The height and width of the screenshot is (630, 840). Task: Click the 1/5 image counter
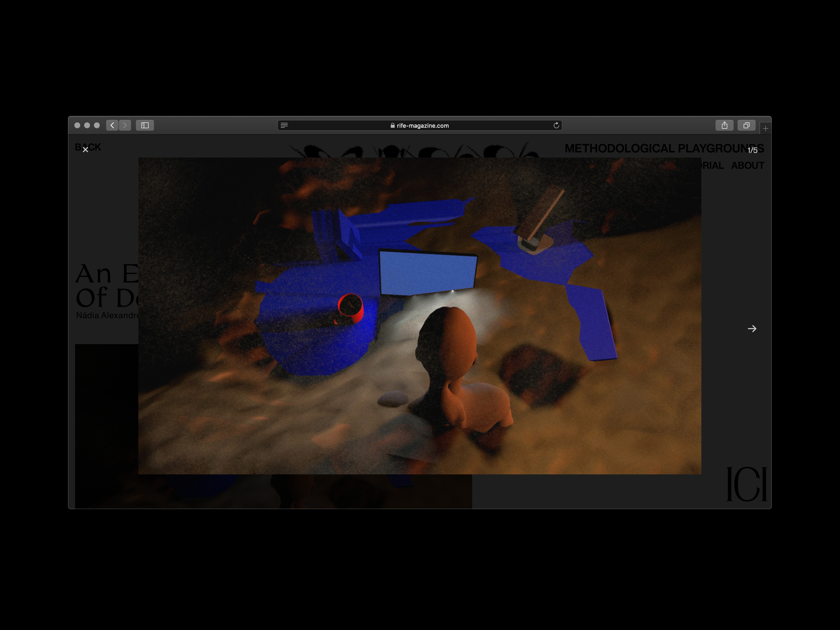tap(752, 150)
